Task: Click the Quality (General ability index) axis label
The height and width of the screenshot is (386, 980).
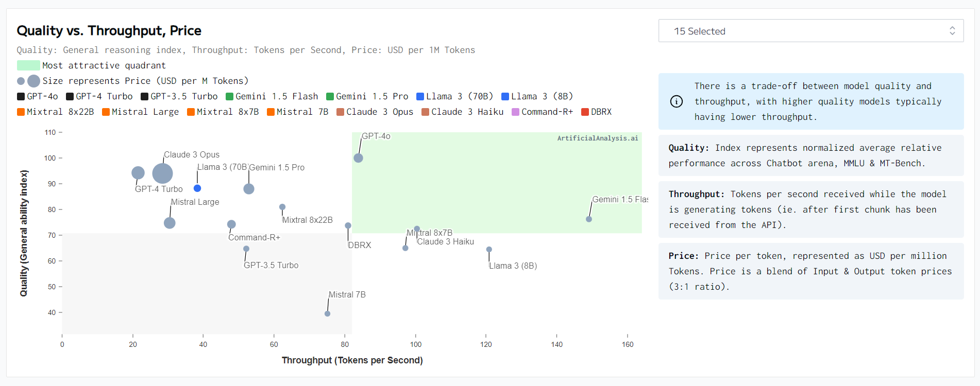Action: [x=24, y=233]
